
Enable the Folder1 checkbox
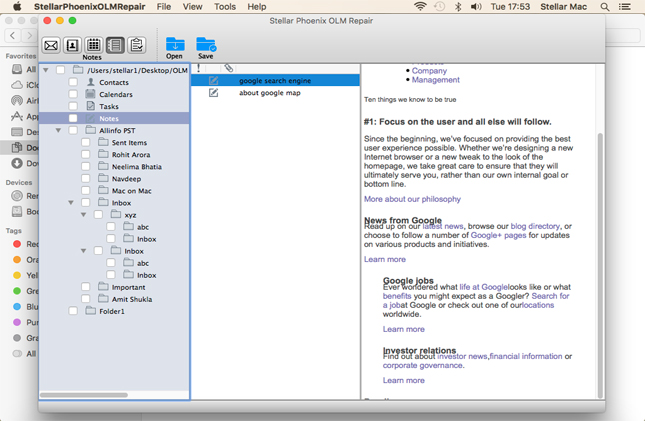pyautogui.click(x=73, y=311)
